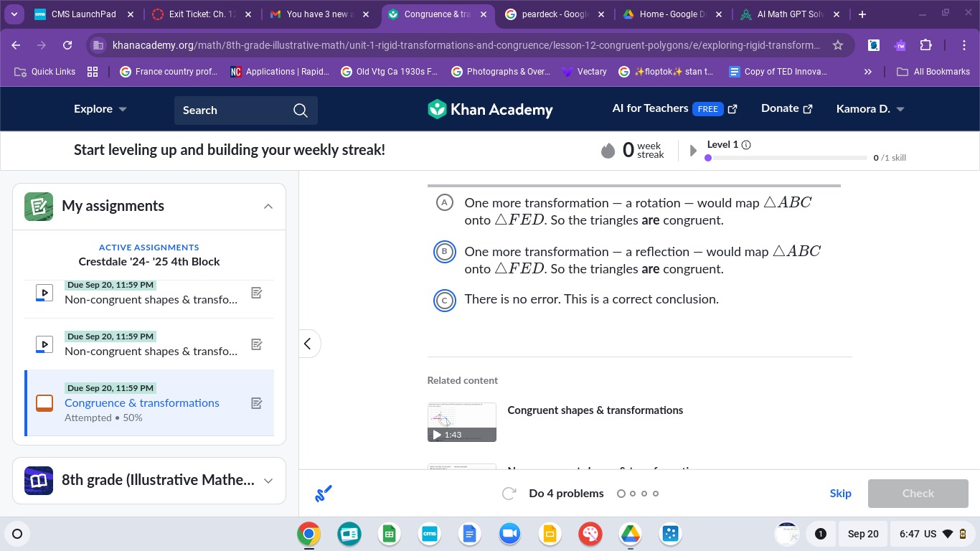Screen dimensions: 980x551
Task: Click the Khan Academy logo
Action: [x=491, y=109]
